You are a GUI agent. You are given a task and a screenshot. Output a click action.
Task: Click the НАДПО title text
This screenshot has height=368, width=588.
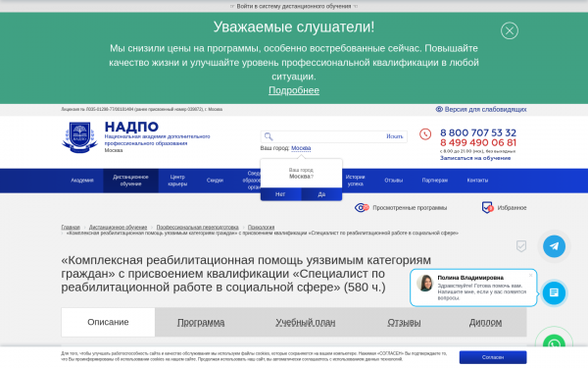tap(131, 127)
